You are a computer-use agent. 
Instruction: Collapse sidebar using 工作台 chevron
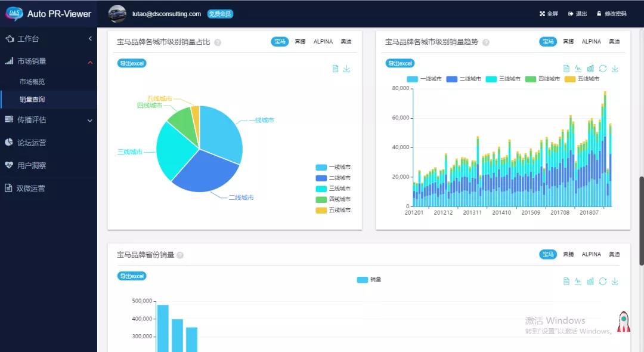coord(90,39)
